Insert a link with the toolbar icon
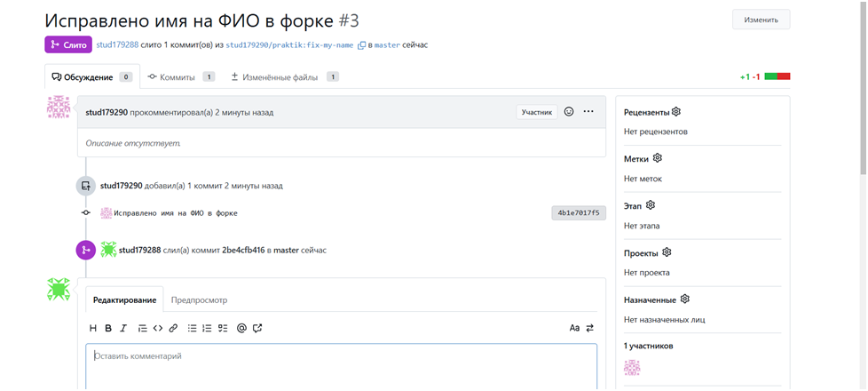Image resolution: width=868 pixels, height=391 pixels. (x=173, y=328)
